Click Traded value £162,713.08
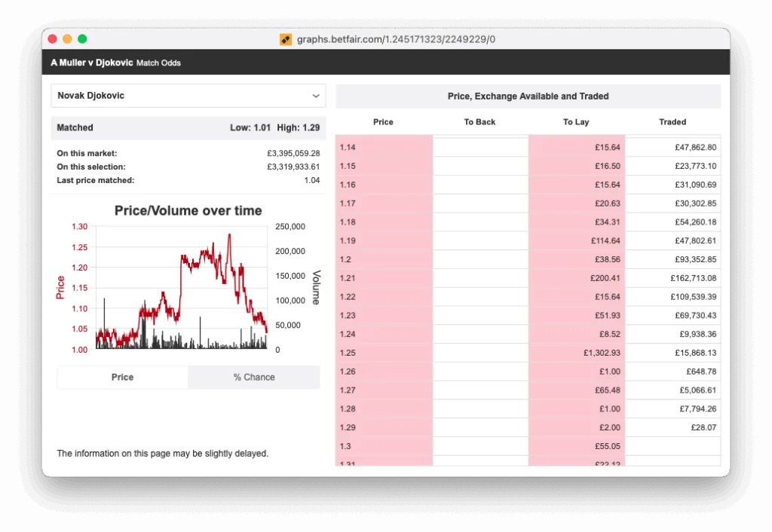Image resolution: width=772 pixels, height=532 pixels. [x=694, y=278]
